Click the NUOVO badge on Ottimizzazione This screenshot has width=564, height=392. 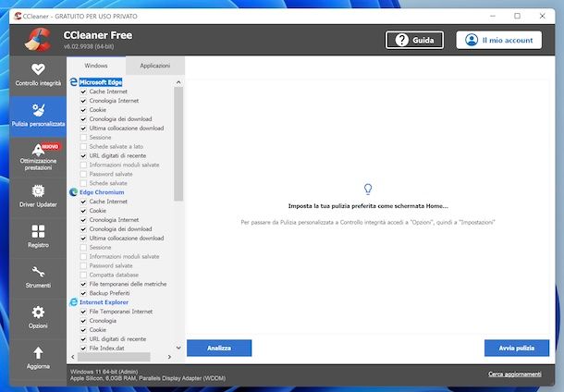point(51,146)
